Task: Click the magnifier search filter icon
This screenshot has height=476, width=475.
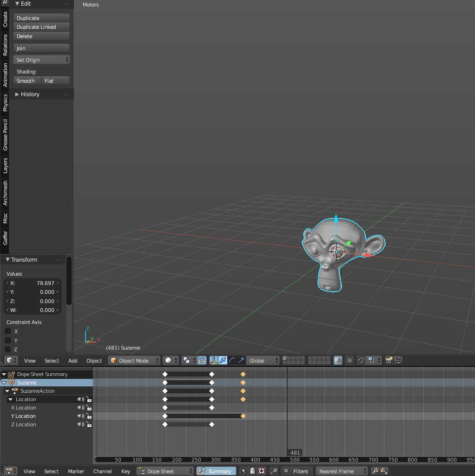Action: pyautogui.click(x=274, y=471)
